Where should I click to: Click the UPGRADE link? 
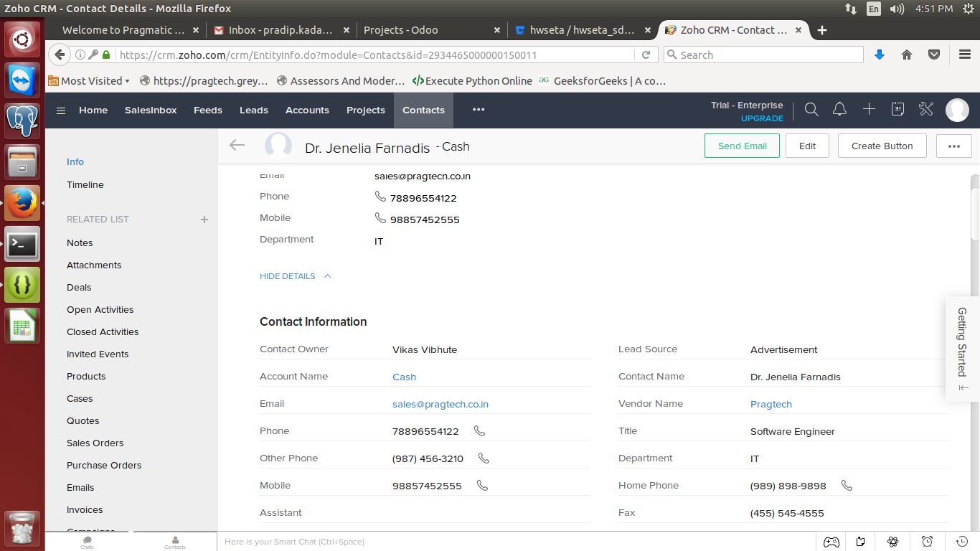[x=762, y=118]
